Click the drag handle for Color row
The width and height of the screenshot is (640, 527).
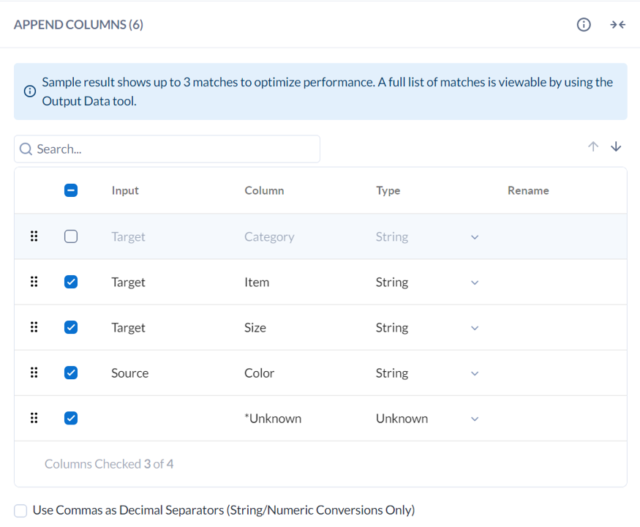(x=34, y=373)
